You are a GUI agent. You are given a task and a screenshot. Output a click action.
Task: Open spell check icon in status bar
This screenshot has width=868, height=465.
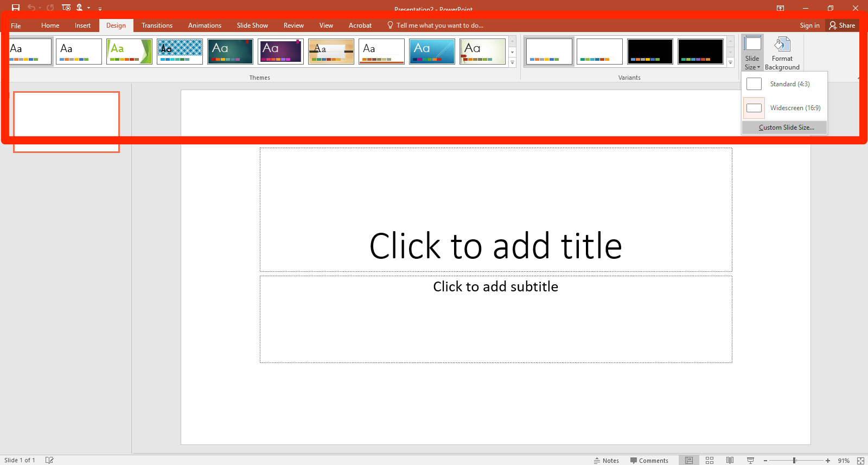pyautogui.click(x=49, y=460)
